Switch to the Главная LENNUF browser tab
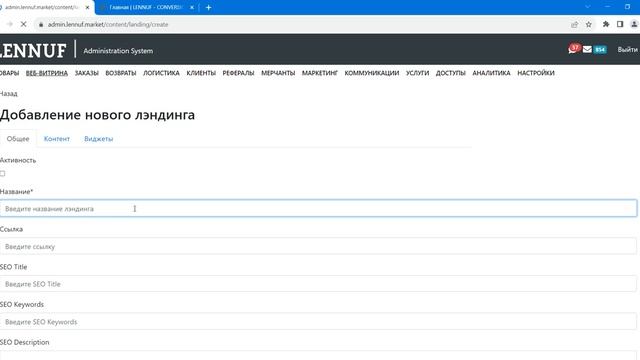The width and height of the screenshot is (640, 360). coord(146,7)
